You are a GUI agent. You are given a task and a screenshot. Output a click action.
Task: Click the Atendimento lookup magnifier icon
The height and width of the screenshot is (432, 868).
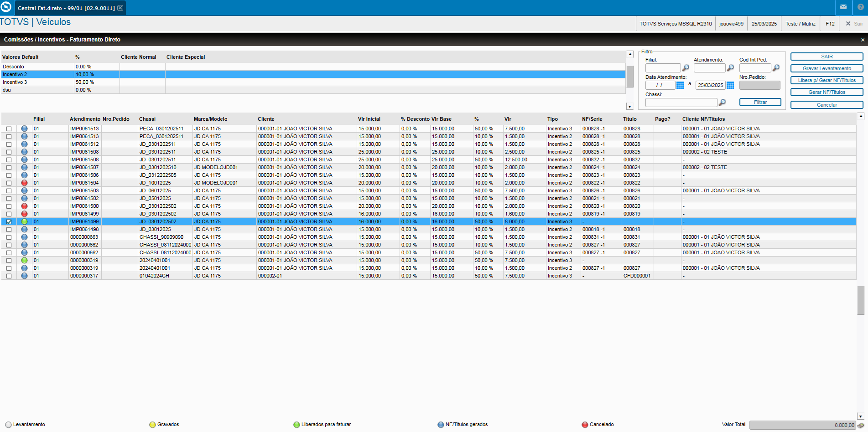[x=730, y=68]
